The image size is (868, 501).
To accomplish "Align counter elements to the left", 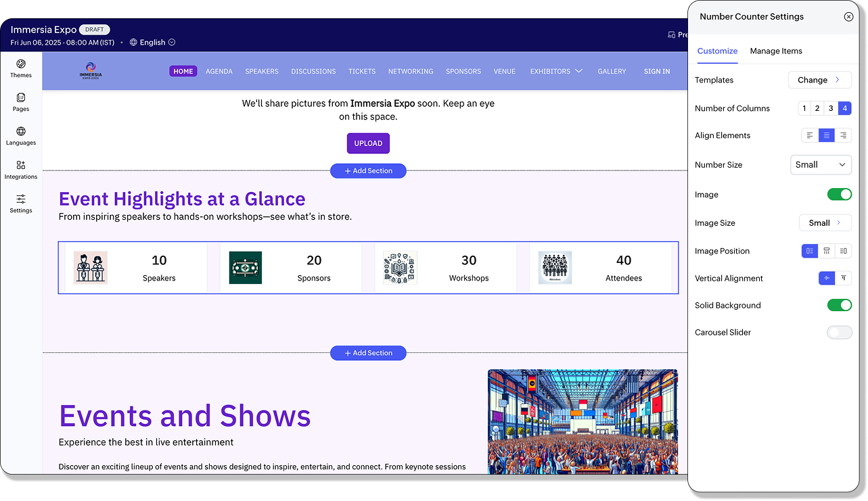I will [x=810, y=136].
